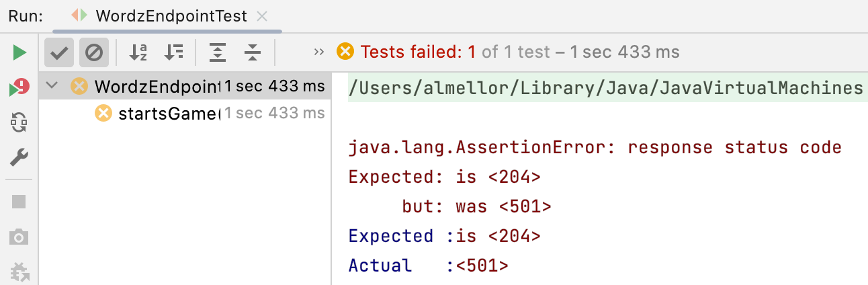The image size is (868, 285).
Task: Toggle show ignored tests button
Action: [x=94, y=52]
